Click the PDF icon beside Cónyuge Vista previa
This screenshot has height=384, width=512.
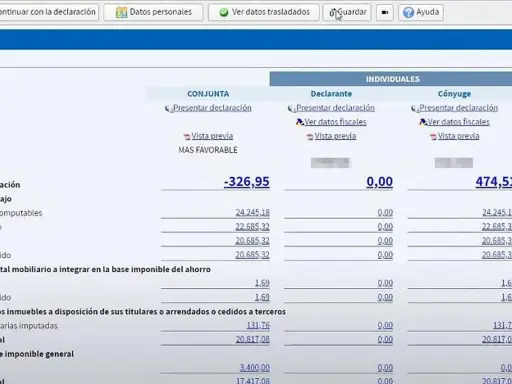point(433,137)
